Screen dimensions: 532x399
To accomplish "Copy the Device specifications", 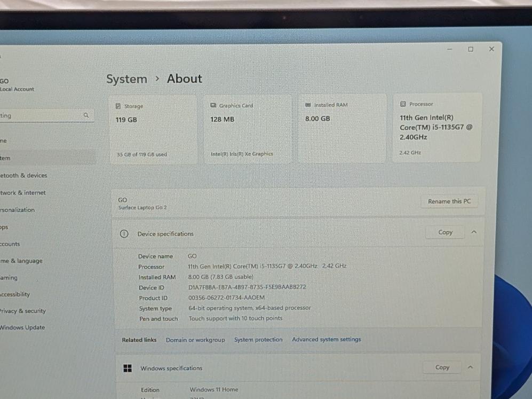I will pyautogui.click(x=445, y=232).
